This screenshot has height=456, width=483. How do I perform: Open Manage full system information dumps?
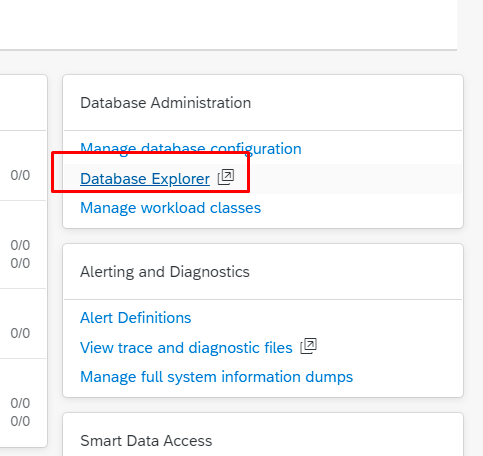[x=216, y=377]
